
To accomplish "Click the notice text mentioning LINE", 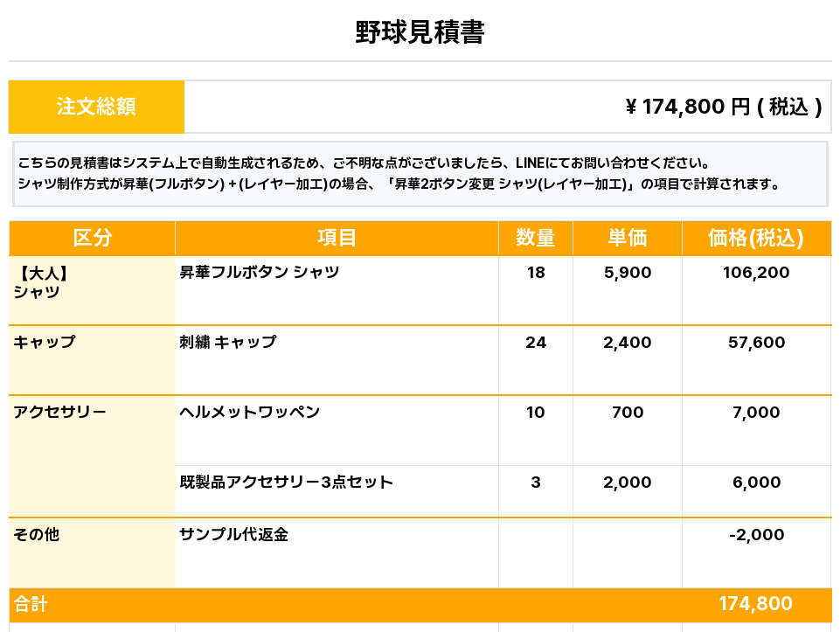I will [364, 163].
